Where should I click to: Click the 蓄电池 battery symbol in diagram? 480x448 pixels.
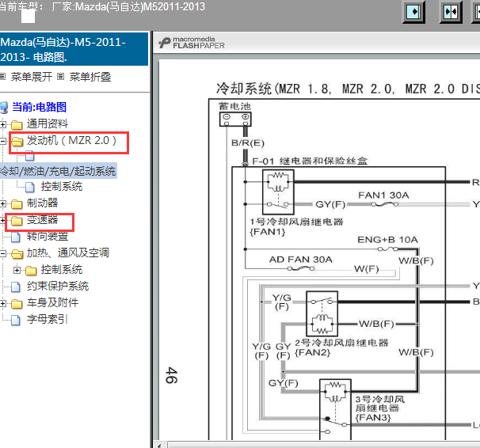[235, 120]
